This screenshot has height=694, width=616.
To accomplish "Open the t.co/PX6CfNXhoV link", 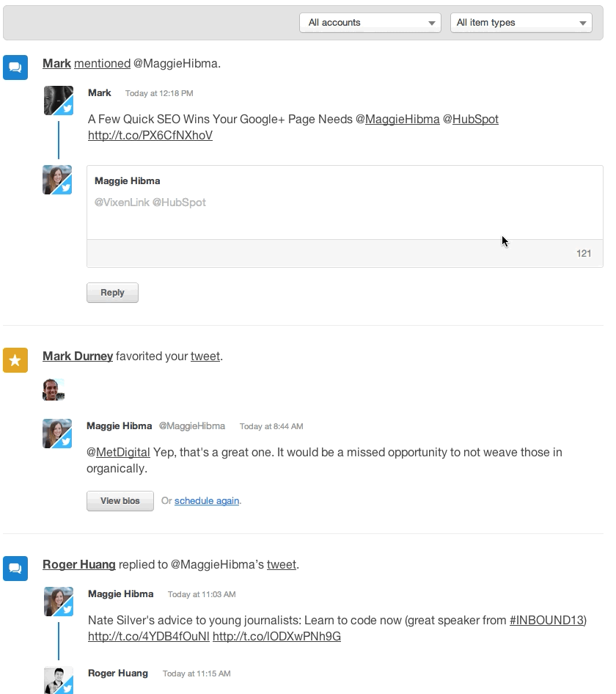I will pos(150,136).
